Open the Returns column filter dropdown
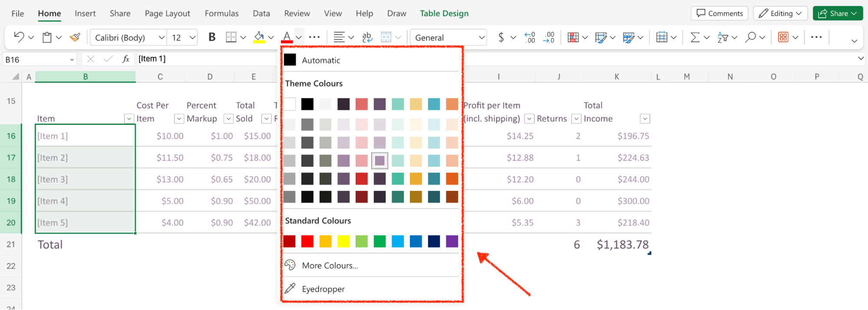The height and width of the screenshot is (310, 868). pyautogui.click(x=576, y=119)
